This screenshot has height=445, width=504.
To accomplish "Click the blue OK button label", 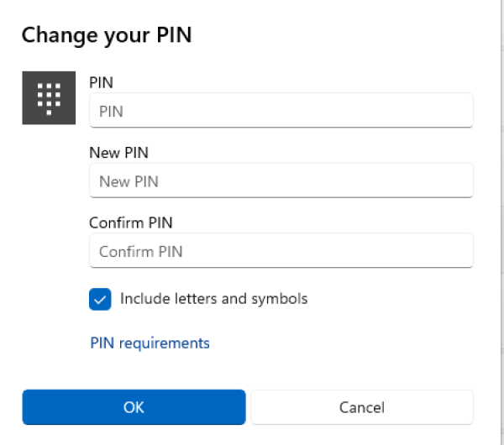I will [x=134, y=407].
